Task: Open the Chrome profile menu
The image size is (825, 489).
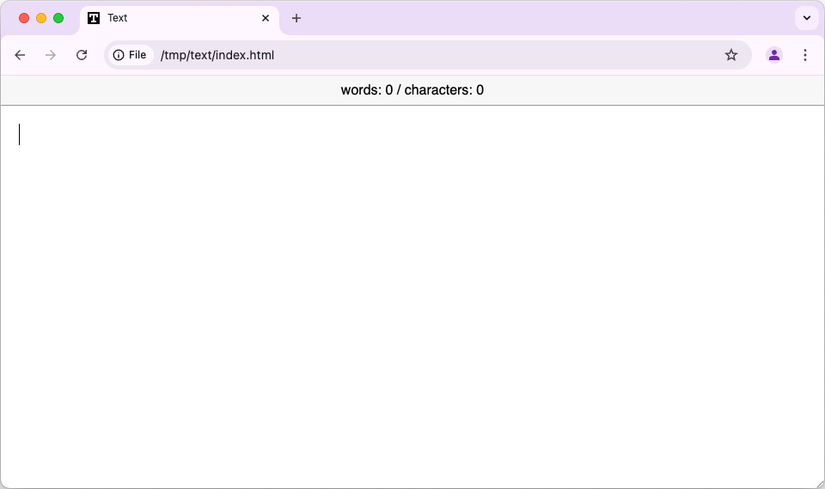Action: click(x=774, y=55)
